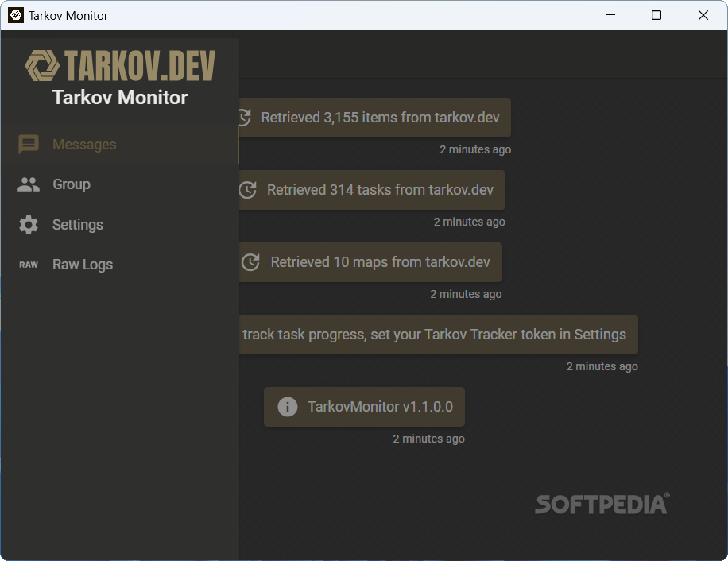Open the Raw Logs navigation item

(x=120, y=265)
